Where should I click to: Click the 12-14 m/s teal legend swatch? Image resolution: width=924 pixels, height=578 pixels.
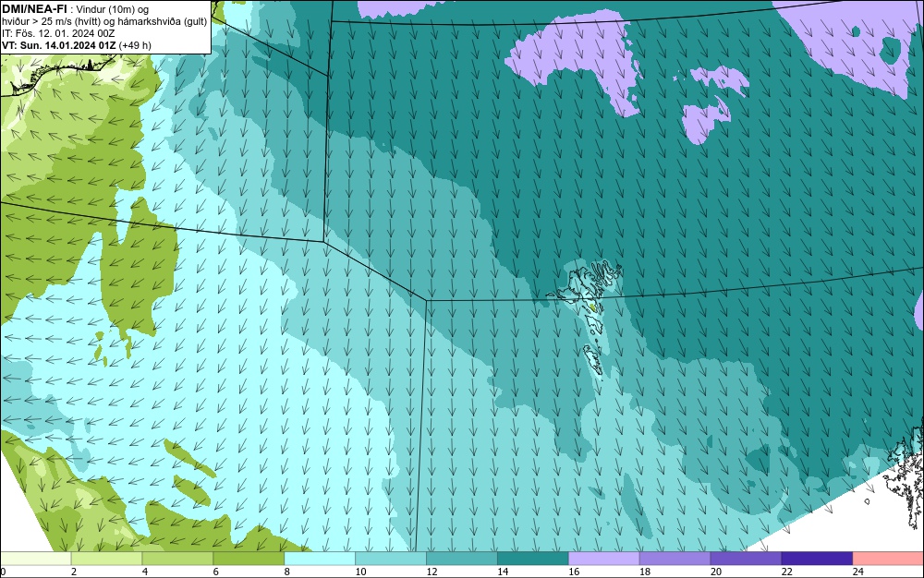coord(461,559)
